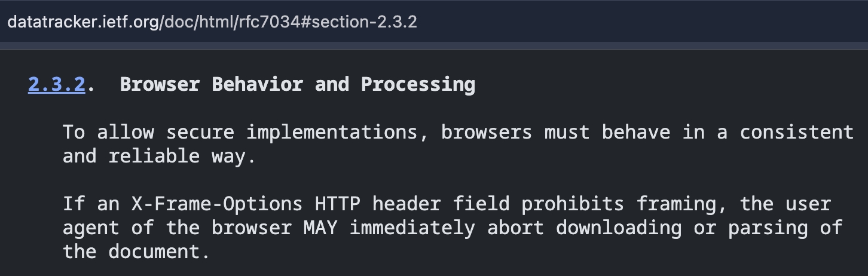Click the word 'Browser' in the section heading
Image resolution: width=868 pixels, height=276 pixels.
click(x=160, y=84)
